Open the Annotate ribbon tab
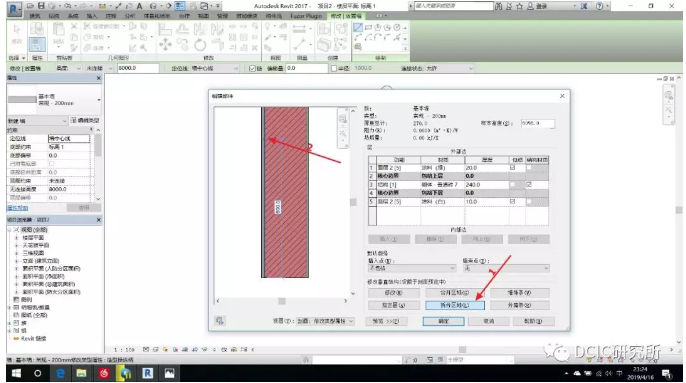 pos(111,16)
